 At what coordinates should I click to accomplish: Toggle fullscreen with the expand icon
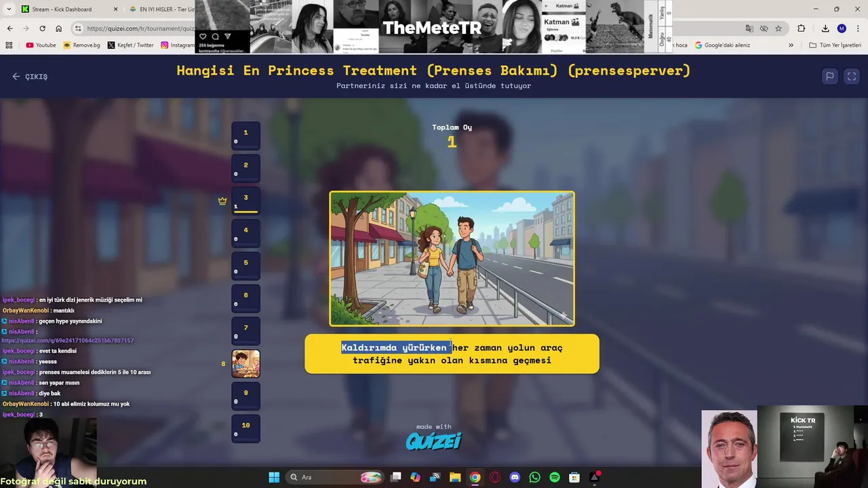point(852,77)
